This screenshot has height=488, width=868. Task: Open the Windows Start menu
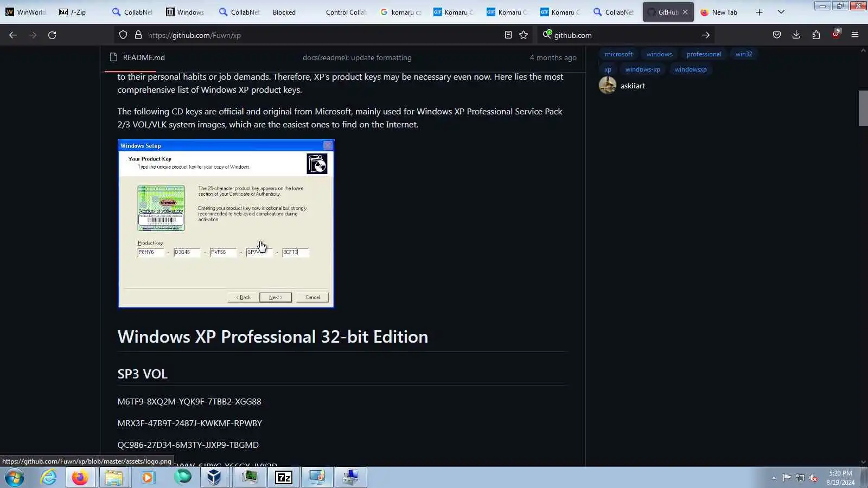click(15, 478)
